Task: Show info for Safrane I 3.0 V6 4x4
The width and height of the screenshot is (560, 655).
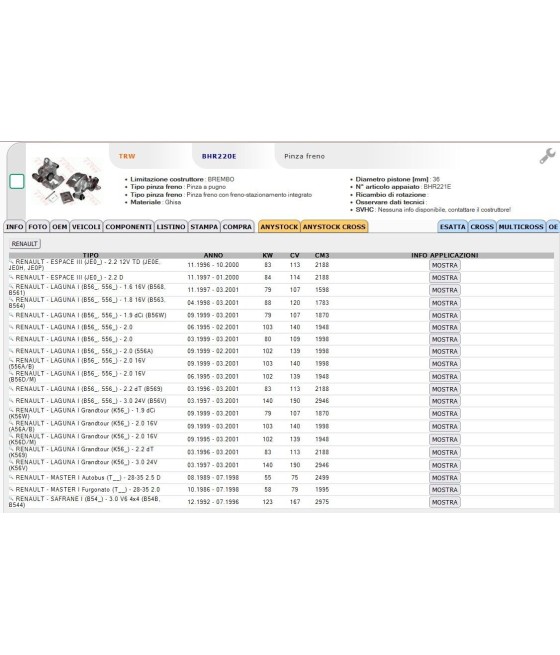Action: coord(445,503)
